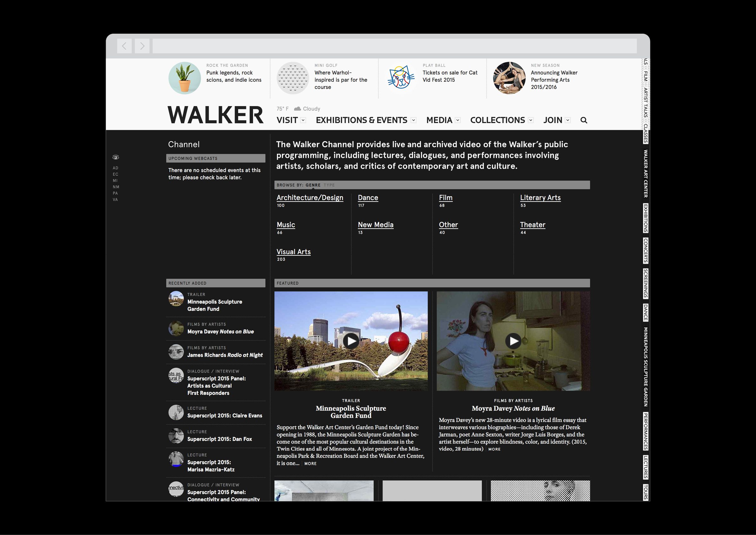Expand the VISIT dropdown arrow

303,120
